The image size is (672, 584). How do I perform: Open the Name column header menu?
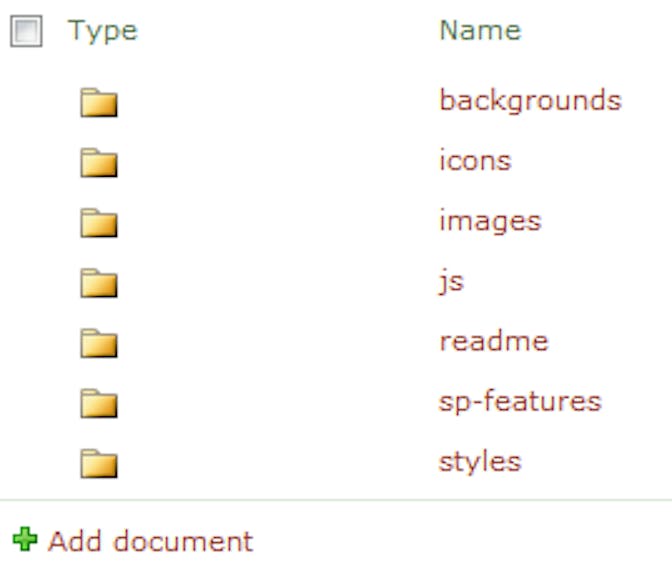pos(479,31)
